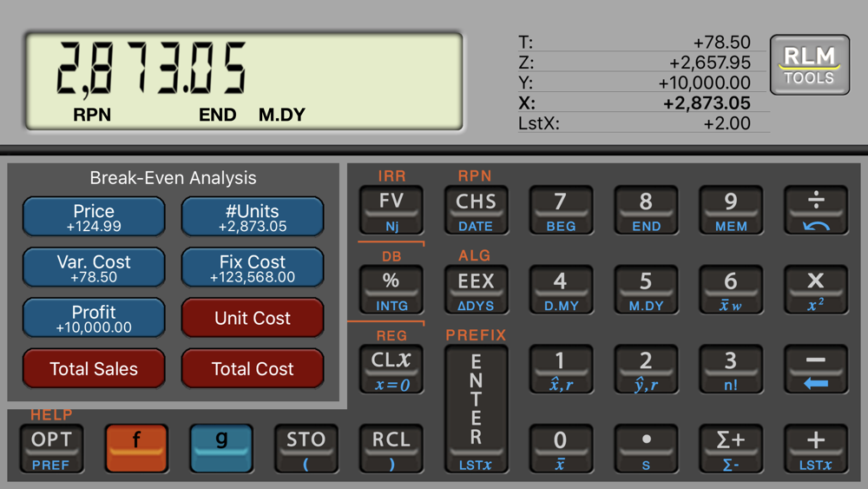Tap the Sigma plus key

tap(731, 448)
